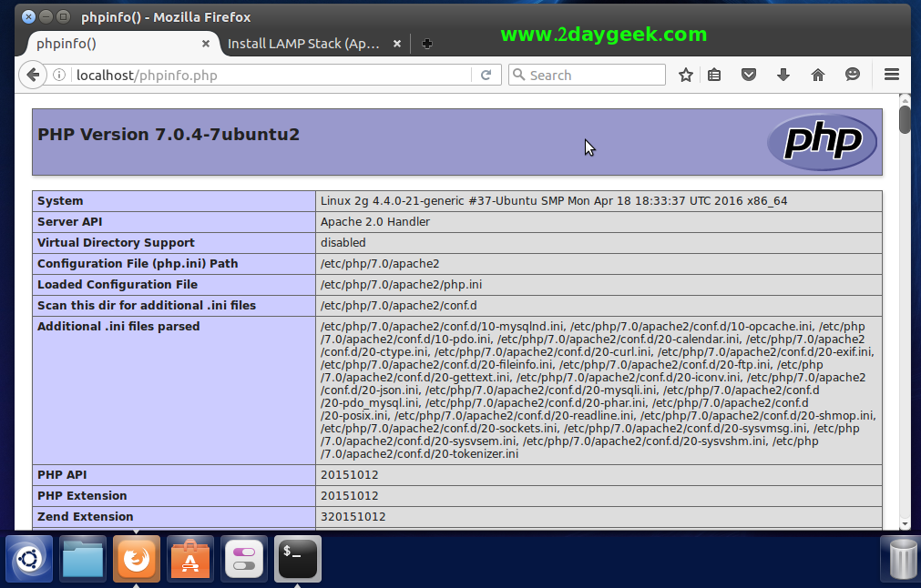Click the PHP API label
This screenshot has height=588, width=921.
(x=62, y=475)
